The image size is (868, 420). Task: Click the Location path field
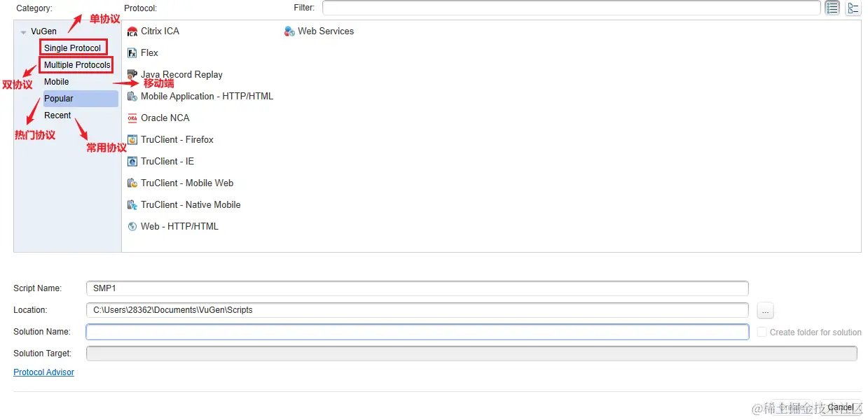[x=418, y=310]
